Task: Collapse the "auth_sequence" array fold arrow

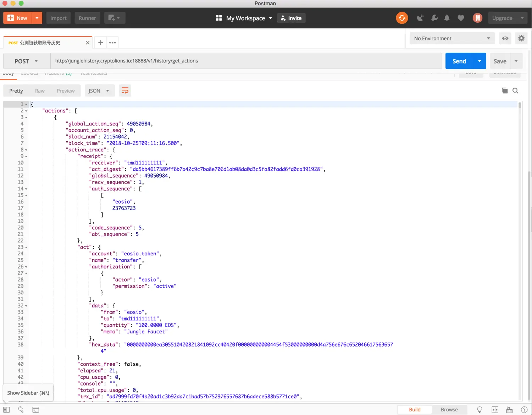Action: tap(26, 189)
